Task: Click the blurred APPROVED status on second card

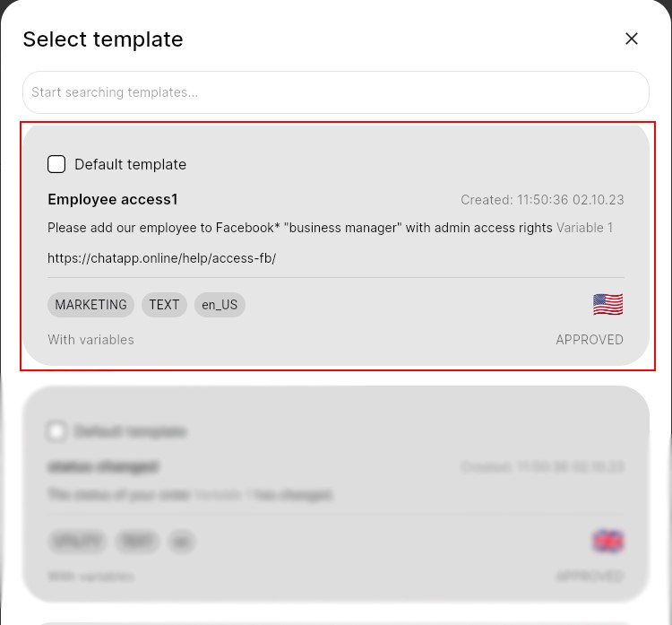Action: (x=589, y=577)
